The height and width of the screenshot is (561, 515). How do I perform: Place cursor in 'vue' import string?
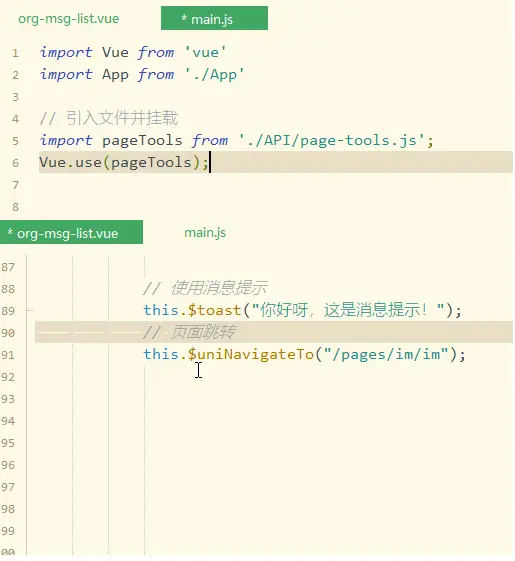205,52
